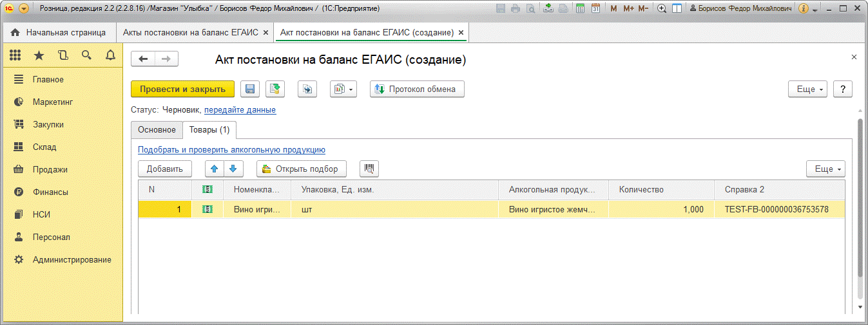Save the document with the floppy icon
The width and height of the screenshot is (868, 325).
click(250, 89)
